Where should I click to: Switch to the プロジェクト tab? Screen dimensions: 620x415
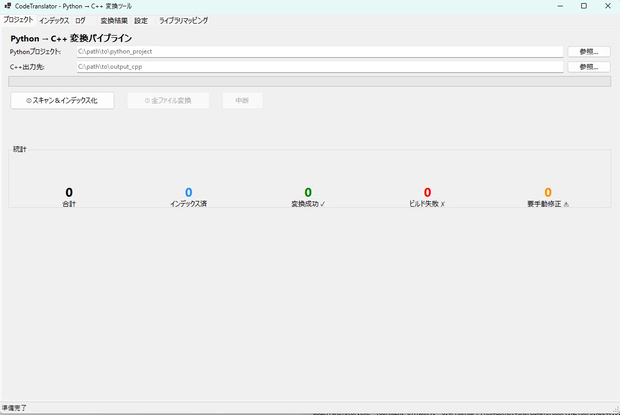pos(18,20)
